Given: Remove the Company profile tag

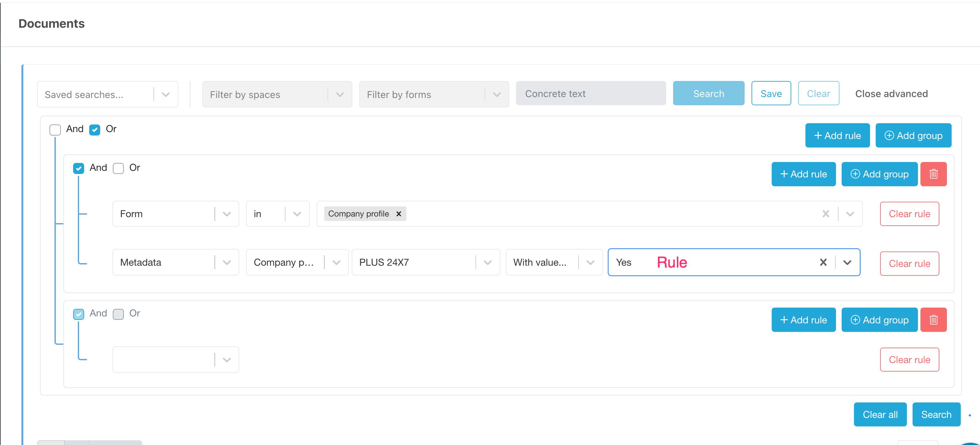Looking at the screenshot, I should tap(398, 214).
